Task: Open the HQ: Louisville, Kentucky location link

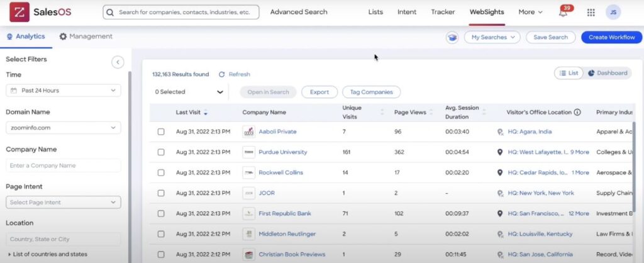Action: click(540, 234)
